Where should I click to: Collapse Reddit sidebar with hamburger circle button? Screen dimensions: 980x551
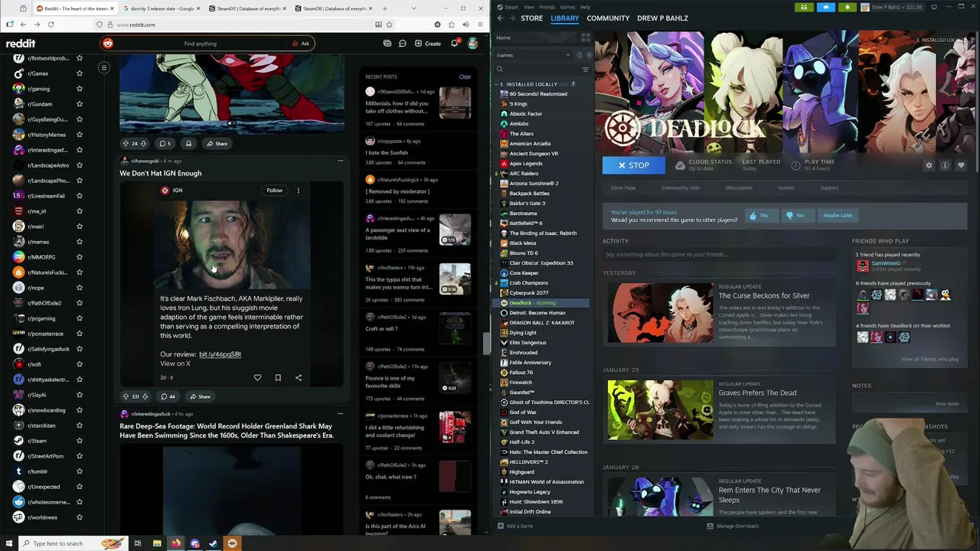pos(104,68)
